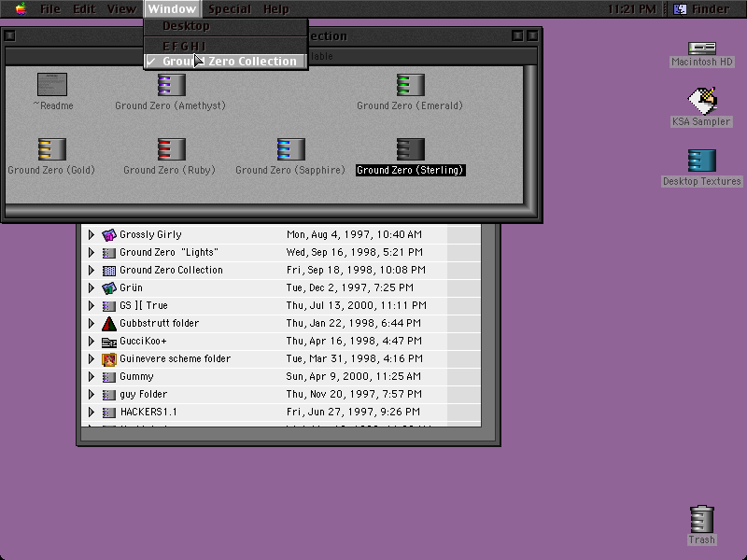Choose Desktop from the Window menu

pos(226,26)
